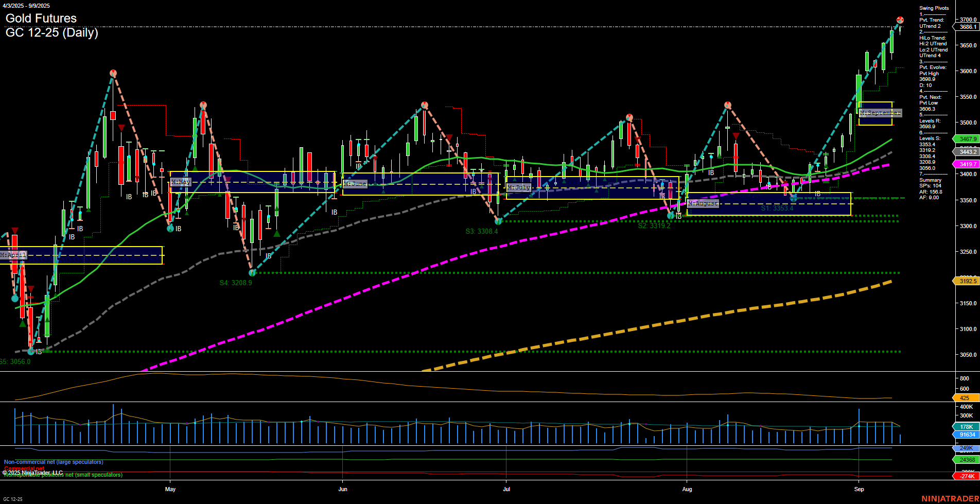Click the M:September monthly range label
The height and width of the screenshot is (504, 980).
pyautogui.click(x=880, y=113)
